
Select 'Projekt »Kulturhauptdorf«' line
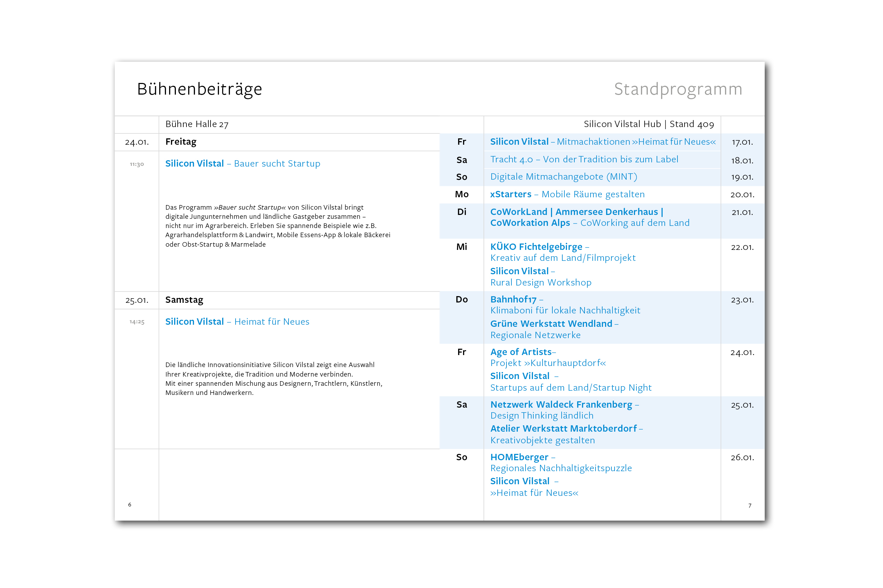[x=548, y=363]
